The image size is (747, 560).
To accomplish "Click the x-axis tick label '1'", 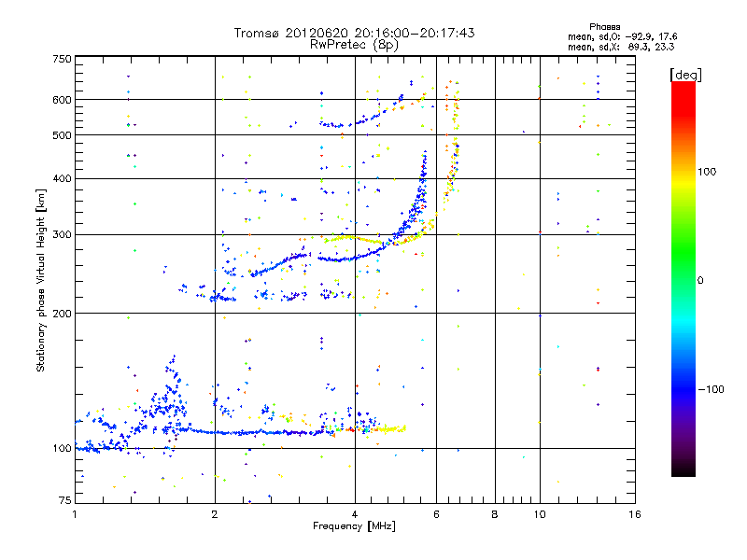I will click(x=75, y=514).
